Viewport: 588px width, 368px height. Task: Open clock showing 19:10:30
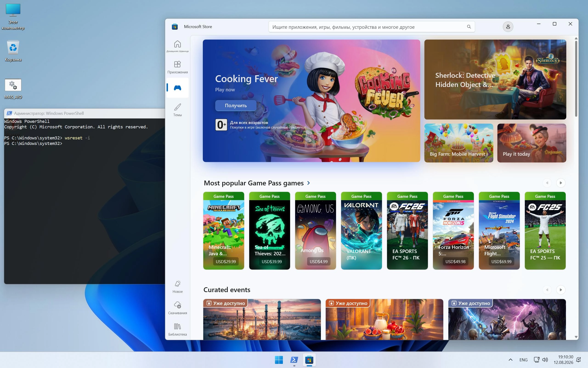tap(563, 360)
